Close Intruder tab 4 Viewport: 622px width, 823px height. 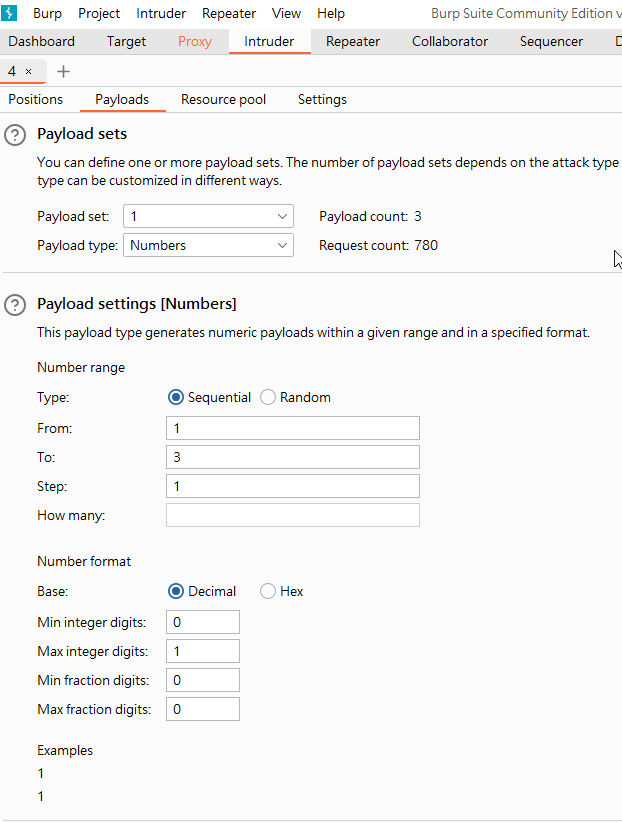coord(28,71)
